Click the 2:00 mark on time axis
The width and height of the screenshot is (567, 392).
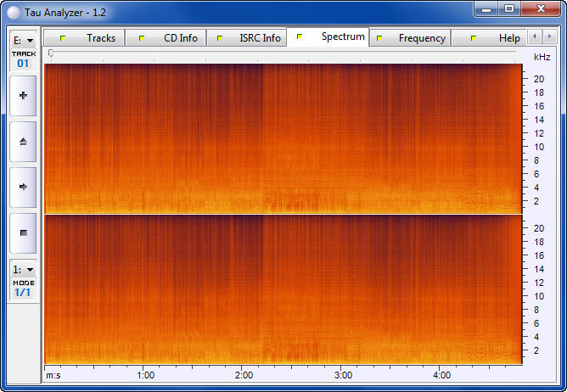[x=244, y=374]
